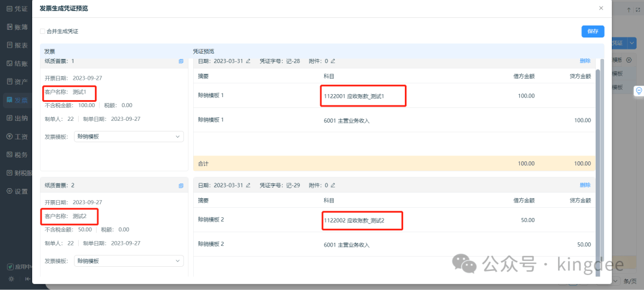Enable the 合并生成凭证 checkbox

(x=42, y=31)
